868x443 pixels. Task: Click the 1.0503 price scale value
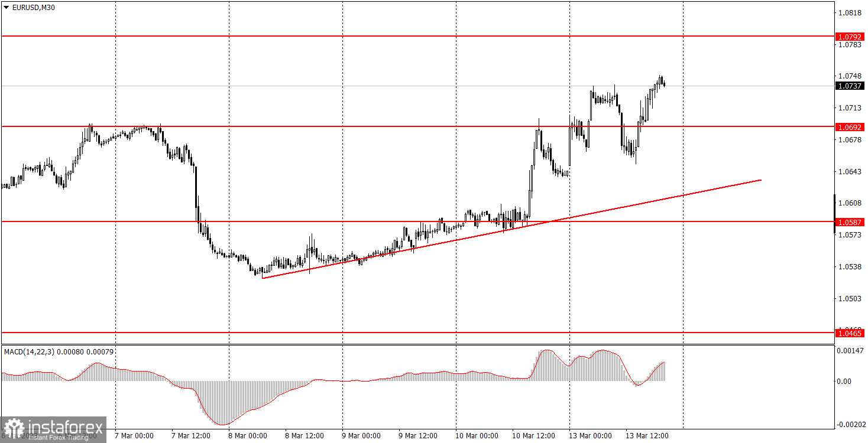tap(850, 299)
